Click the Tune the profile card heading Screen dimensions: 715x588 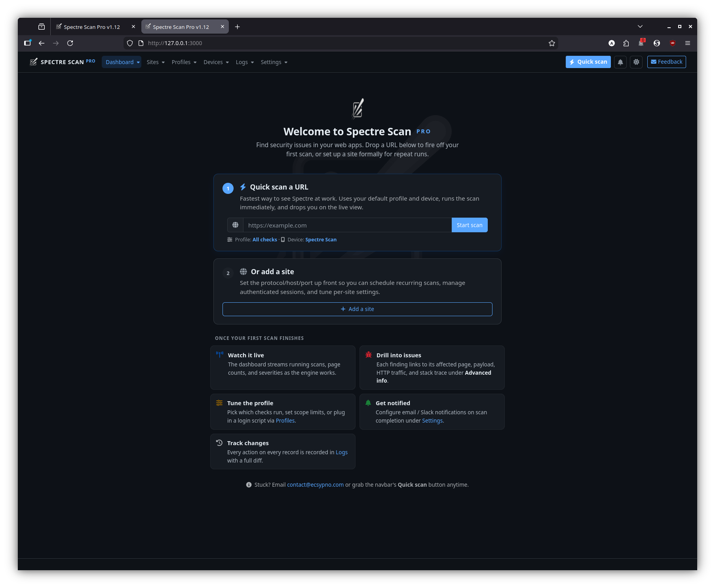pos(250,403)
